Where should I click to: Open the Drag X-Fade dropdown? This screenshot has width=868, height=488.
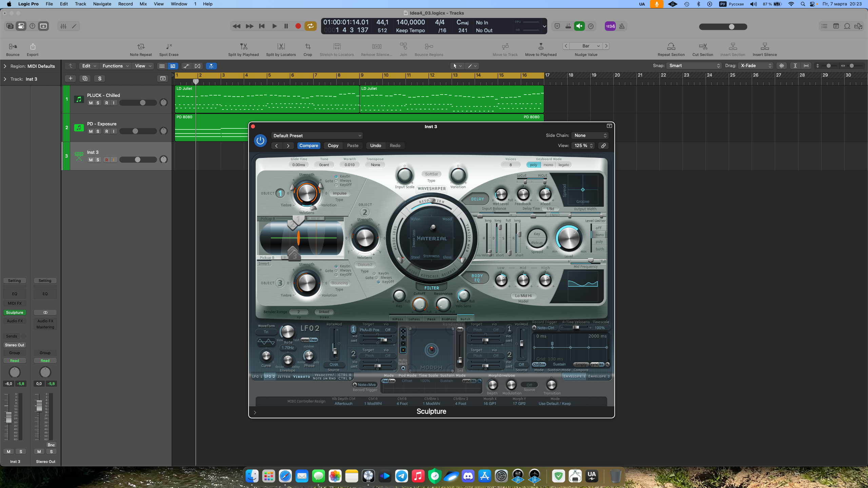click(x=756, y=66)
